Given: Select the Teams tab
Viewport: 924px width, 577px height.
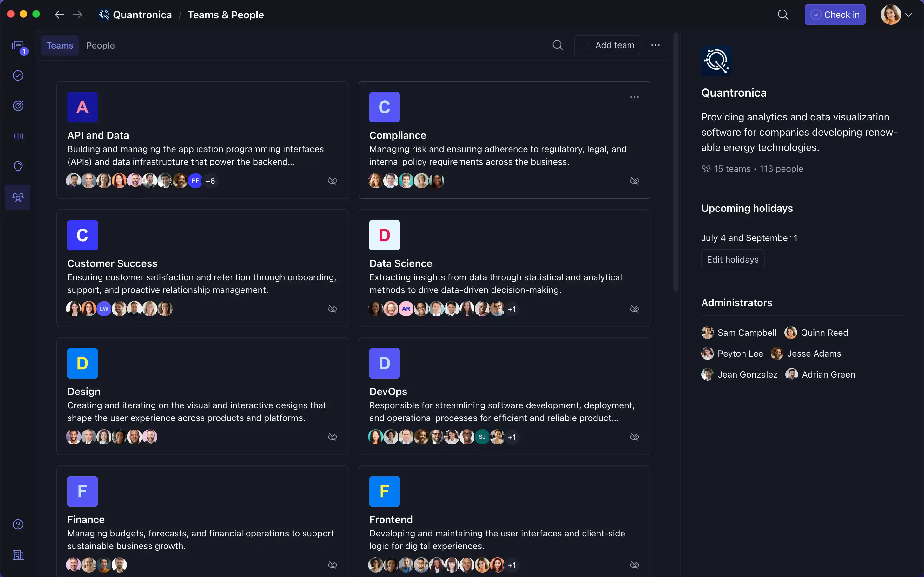Looking at the screenshot, I should pos(60,45).
